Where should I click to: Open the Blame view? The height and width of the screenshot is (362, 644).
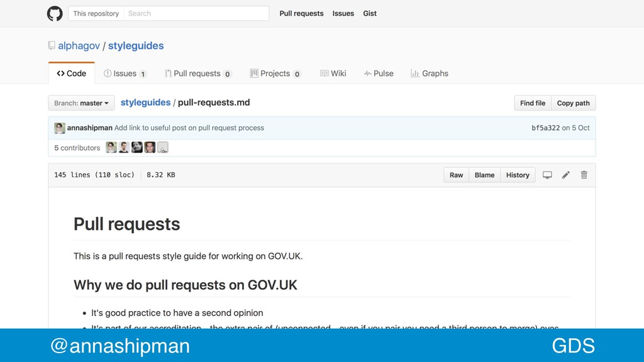click(485, 175)
